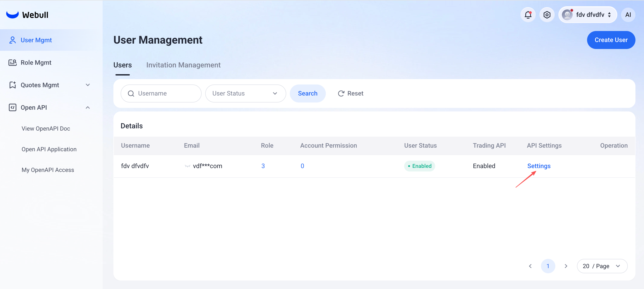Expand the Quotes Mgmt submenu chevron
Viewport: 644px width, 289px height.
click(x=88, y=85)
